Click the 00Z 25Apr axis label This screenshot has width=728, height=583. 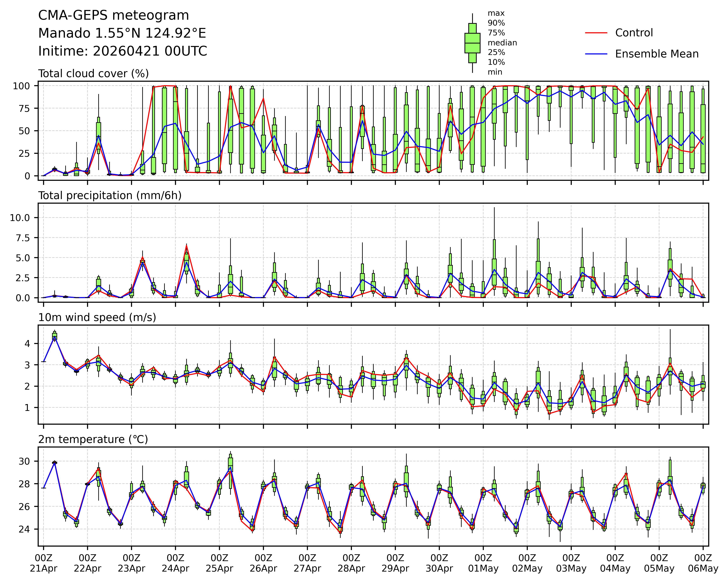pos(220,563)
